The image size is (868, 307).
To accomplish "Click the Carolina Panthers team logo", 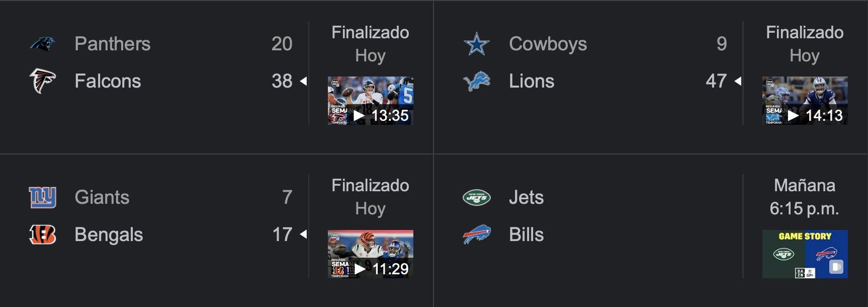I will [42, 44].
